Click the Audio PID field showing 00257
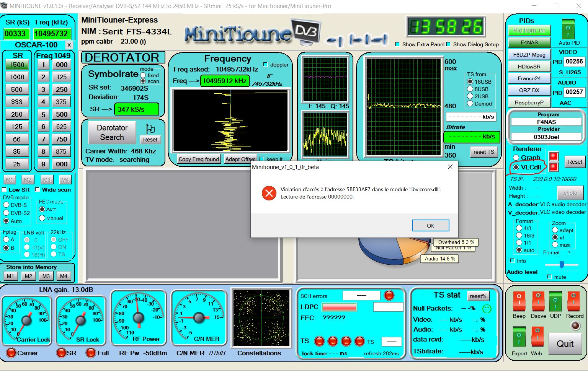This screenshot has height=371, width=588. point(574,92)
